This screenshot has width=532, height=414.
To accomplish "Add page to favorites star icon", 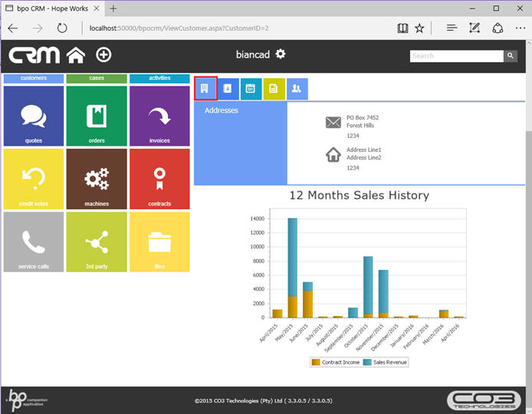I will point(419,28).
